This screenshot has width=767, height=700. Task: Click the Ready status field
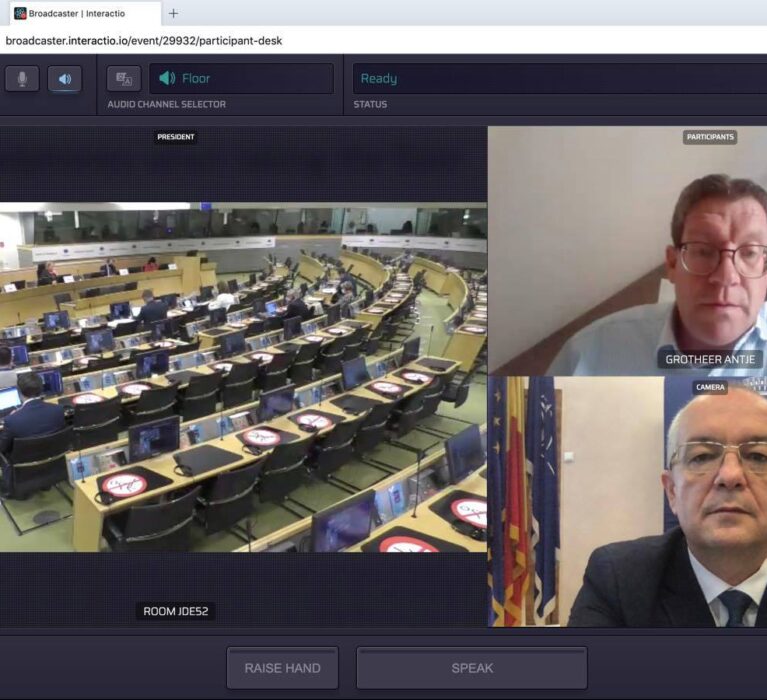559,79
